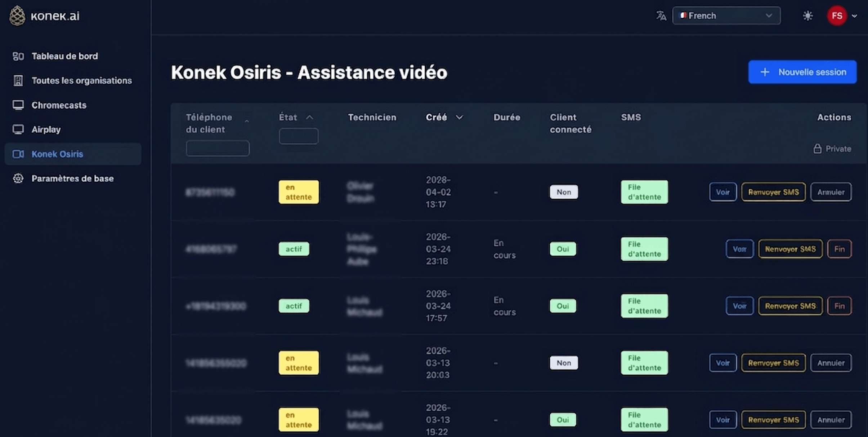Toggle sort order on État column arrow
This screenshot has height=437, width=868.
click(x=309, y=117)
